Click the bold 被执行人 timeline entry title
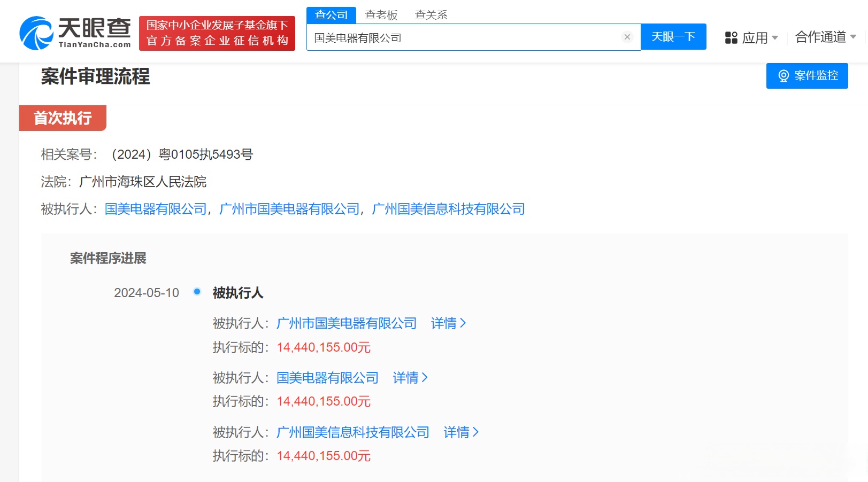Image resolution: width=868 pixels, height=482 pixels. pyautogui.click(x=238, y=293)
